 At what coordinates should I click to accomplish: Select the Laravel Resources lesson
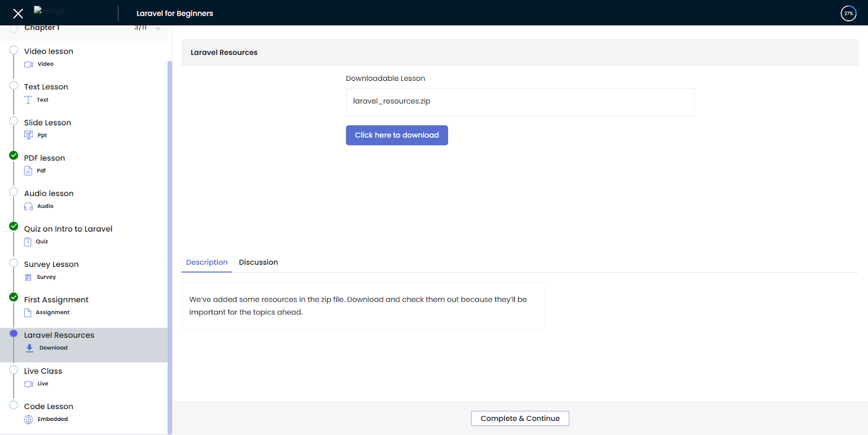[84, 345]
